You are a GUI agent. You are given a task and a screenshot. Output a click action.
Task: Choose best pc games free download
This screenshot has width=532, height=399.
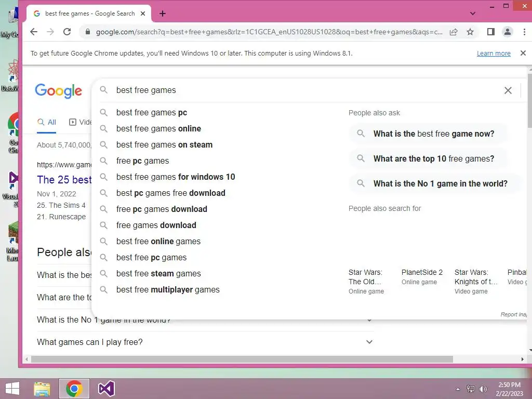coord(170,193)
